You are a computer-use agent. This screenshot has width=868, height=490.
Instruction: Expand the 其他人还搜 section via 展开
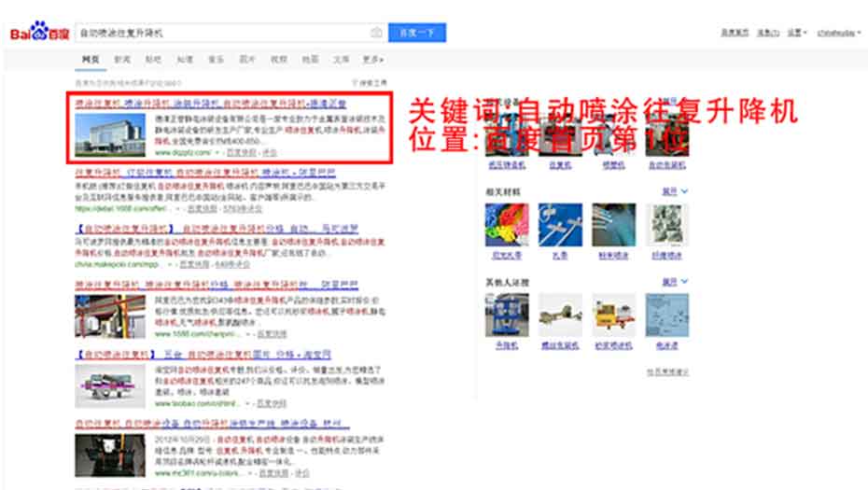(674, 281)
